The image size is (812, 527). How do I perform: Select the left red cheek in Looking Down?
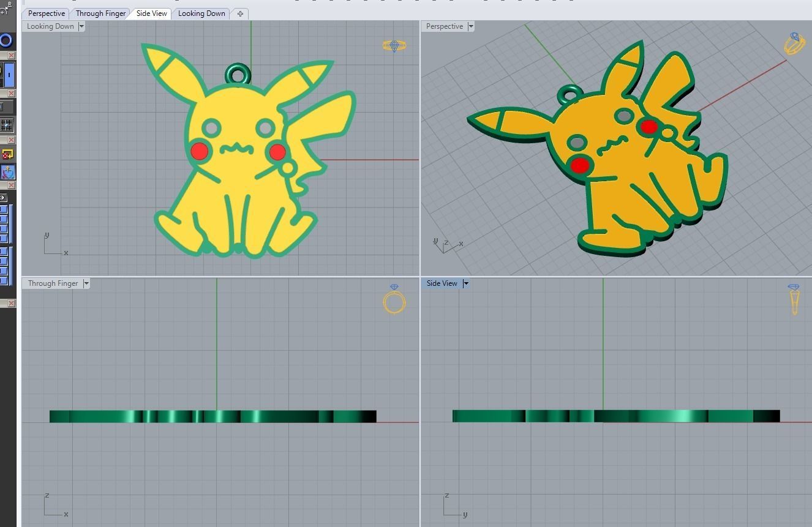(200, 151)
